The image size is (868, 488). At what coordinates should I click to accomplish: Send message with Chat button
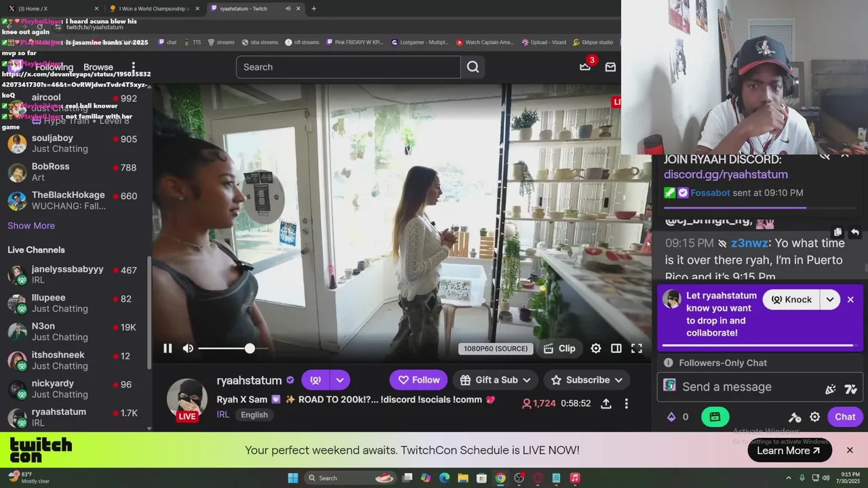845,417
